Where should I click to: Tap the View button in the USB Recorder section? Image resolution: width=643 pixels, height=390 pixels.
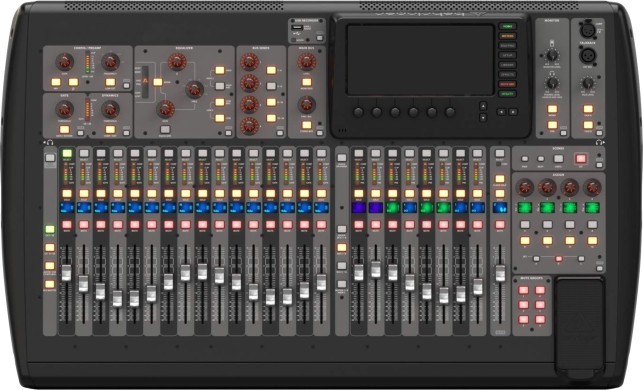pos(320,38)
